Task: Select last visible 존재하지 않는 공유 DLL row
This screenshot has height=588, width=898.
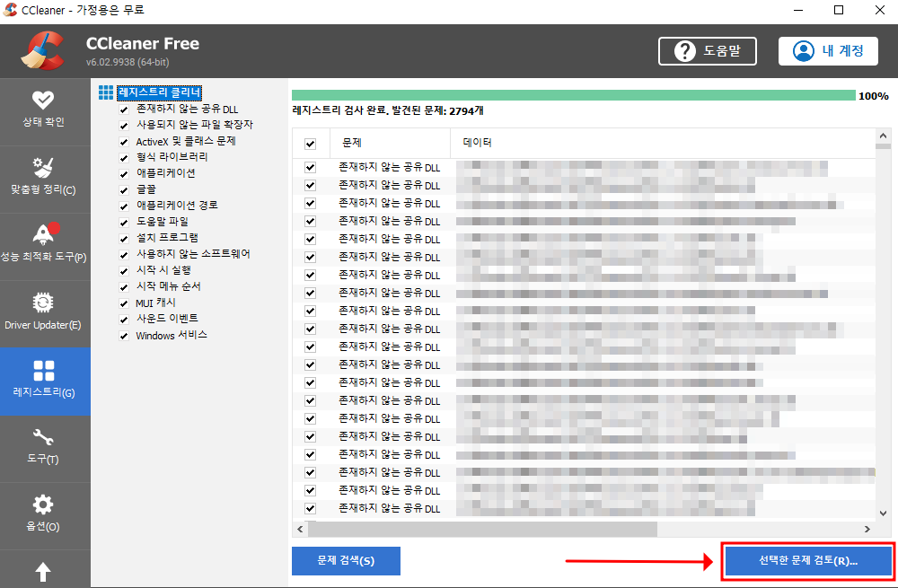Action: [584, 508]
